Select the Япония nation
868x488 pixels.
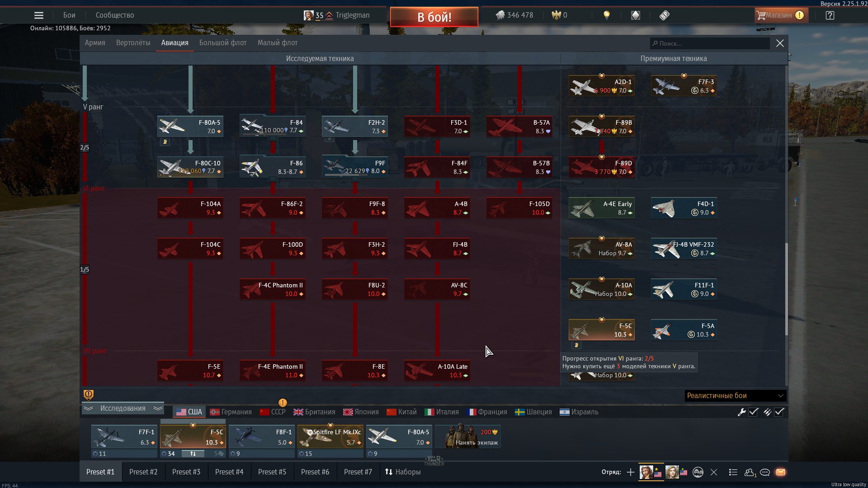coord(361,412)
